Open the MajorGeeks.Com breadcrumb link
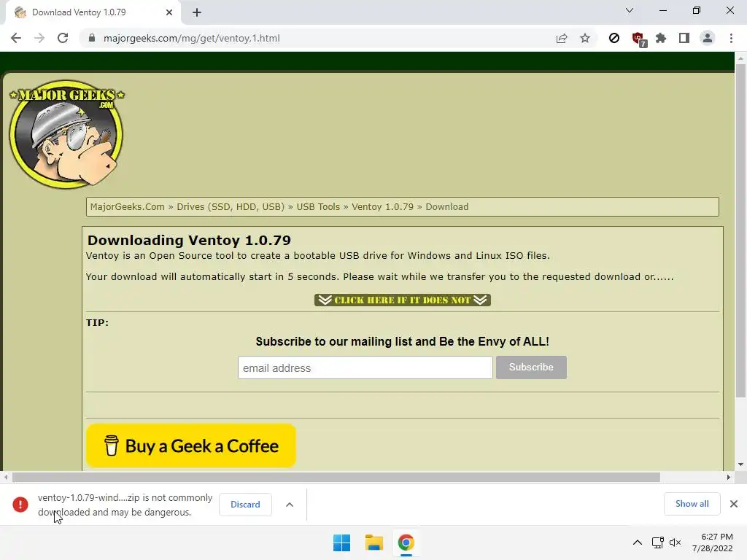The height and width of the screenshot is (560, 747). pos(127,206)
